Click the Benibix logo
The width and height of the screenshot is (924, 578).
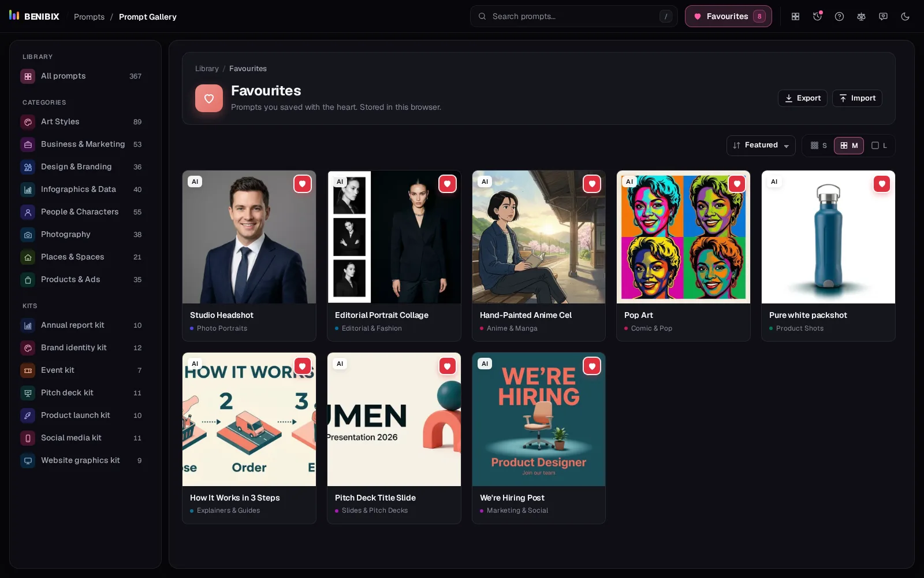click(x=34, y=16)
